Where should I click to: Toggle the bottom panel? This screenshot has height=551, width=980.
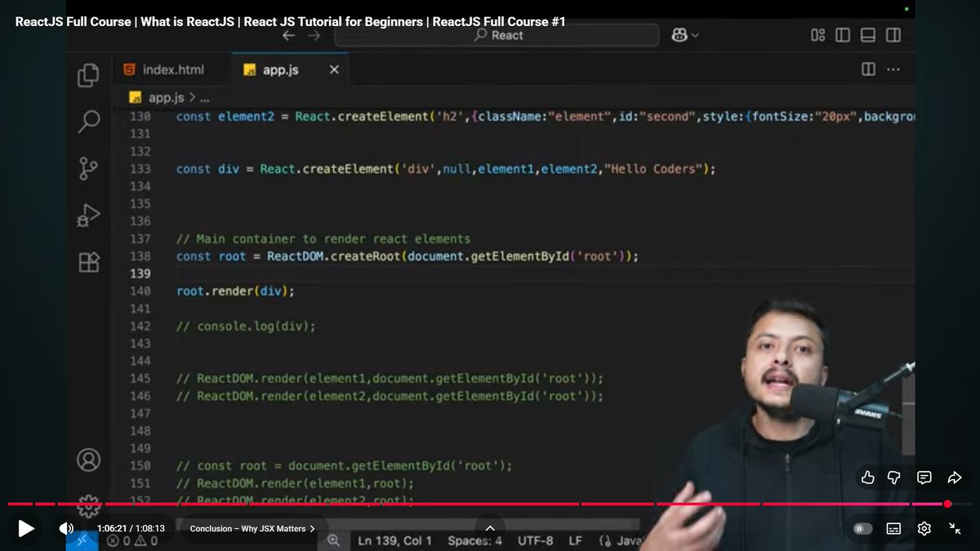click(x=868, y=35)
